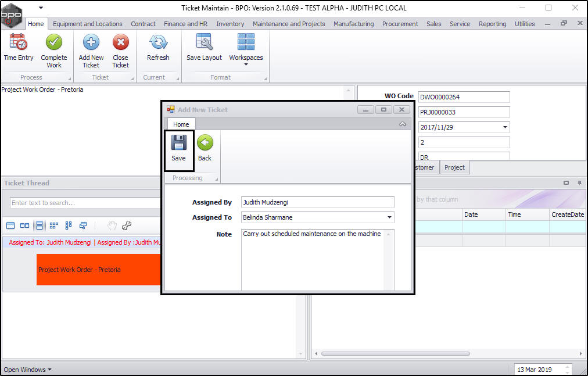This screenshot has width=588, height=376.
Task: Expand the Processing group launcher in dialog
Action: click(216, 180)
